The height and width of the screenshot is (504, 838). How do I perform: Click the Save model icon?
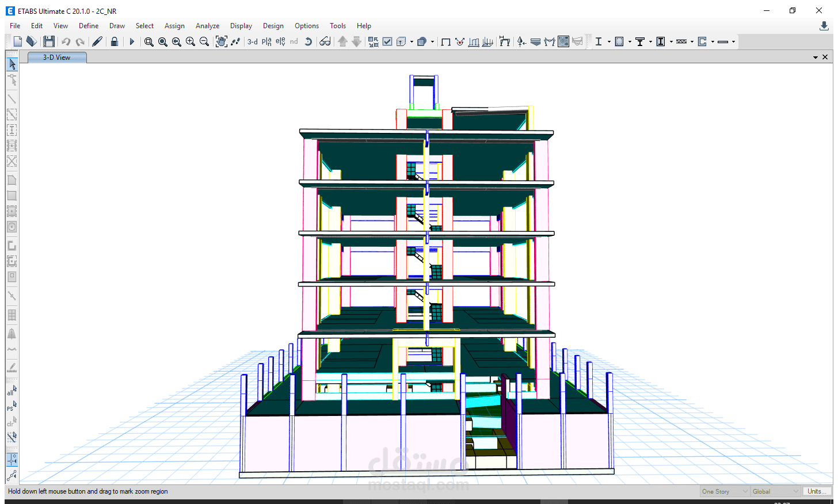(x=49, y=41)
